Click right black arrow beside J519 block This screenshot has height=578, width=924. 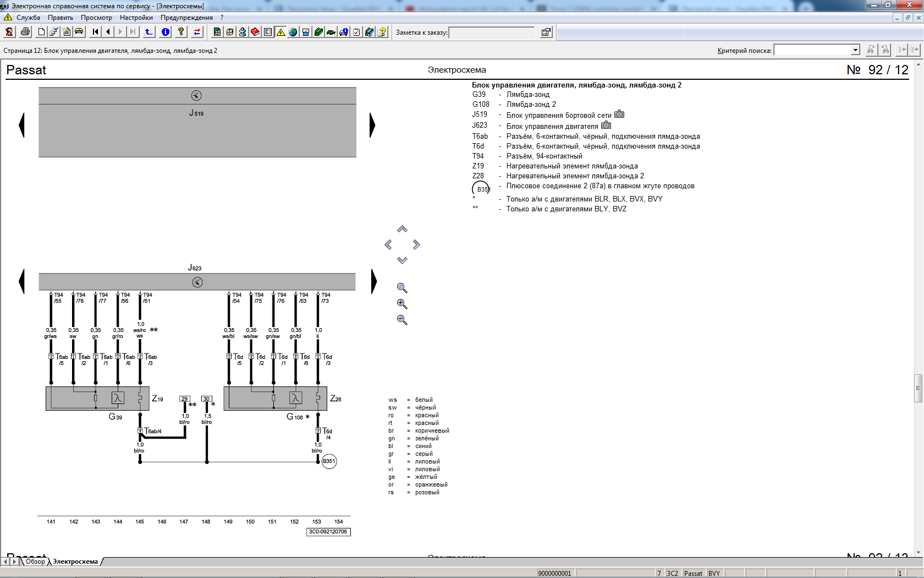pos(372,125)
